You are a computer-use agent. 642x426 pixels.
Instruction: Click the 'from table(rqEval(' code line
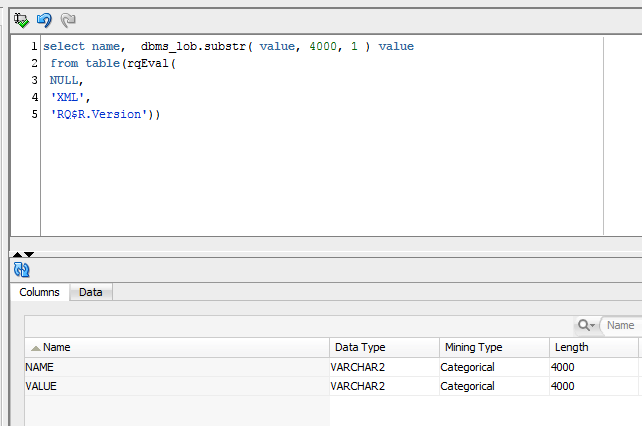[x=113, y=63]
